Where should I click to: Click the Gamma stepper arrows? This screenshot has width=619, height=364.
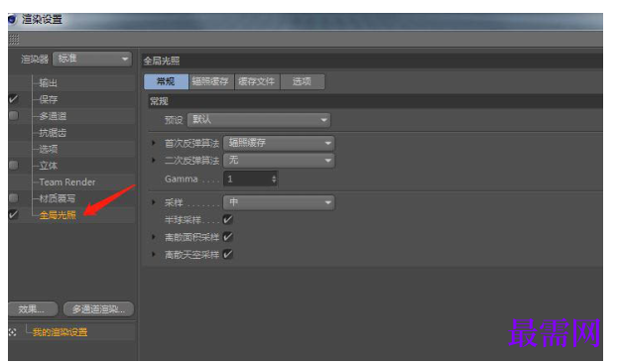coord(274,180)
